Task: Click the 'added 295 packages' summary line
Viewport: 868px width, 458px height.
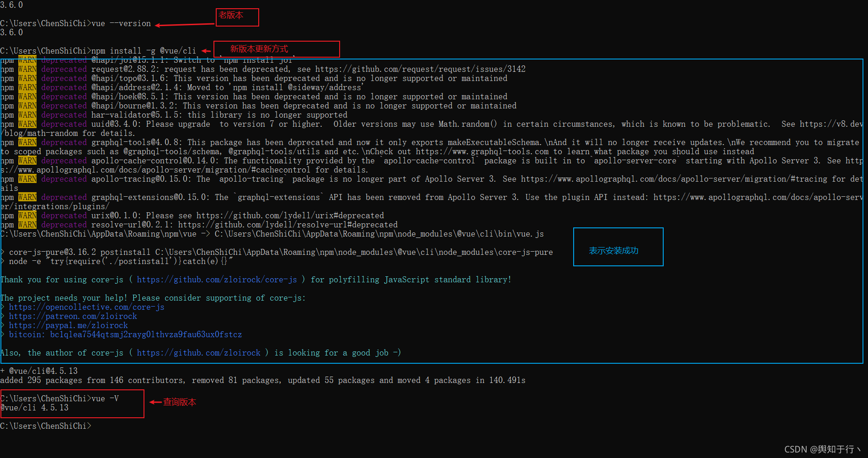Action: click(x=263, y=380)
